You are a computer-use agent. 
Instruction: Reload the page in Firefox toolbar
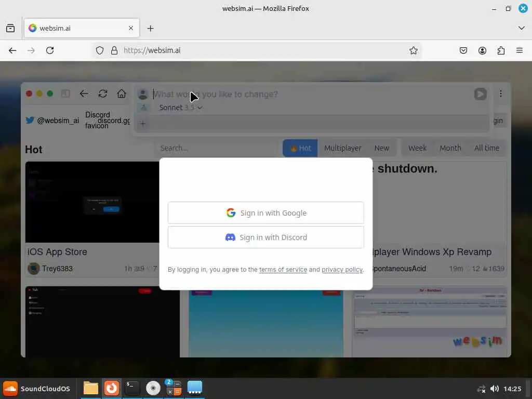pyautogui.click(x=50, y=50)
